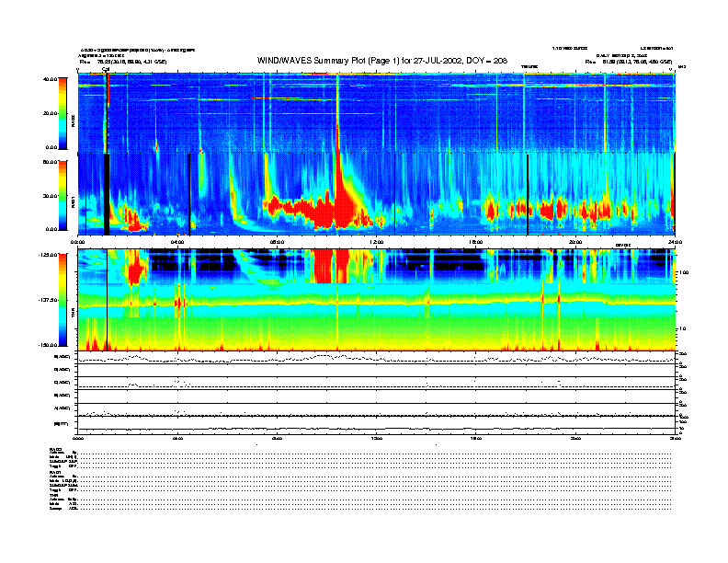The image size is (728, 563).
Task: Click the RAD2 vertical axis label
Action: pyautogui.click(x=73, y=121)
